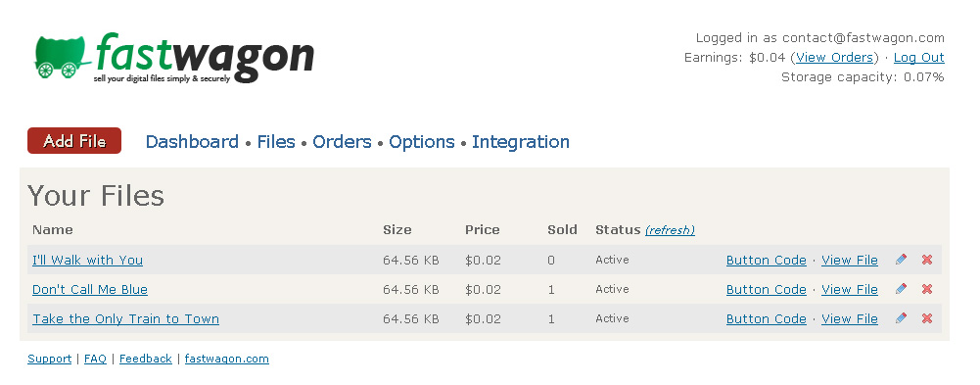Open the Dashboard menu item
The height and width of the screenshot is (385, 980).
point(192,142)
